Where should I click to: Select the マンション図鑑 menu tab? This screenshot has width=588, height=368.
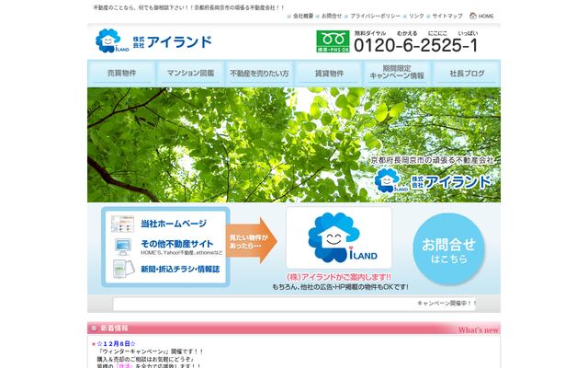tap(190, 74)
